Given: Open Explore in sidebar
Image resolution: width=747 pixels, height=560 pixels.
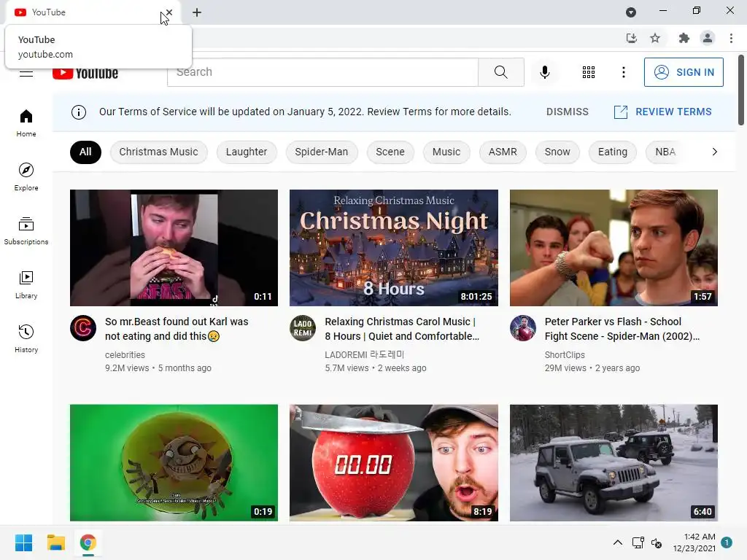Looking at the screenshot, I should point(26,177).
